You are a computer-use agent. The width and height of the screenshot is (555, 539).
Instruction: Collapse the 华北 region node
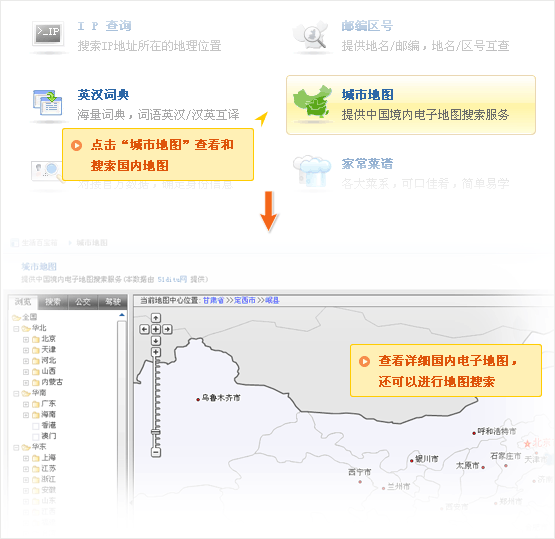[16, 329]
